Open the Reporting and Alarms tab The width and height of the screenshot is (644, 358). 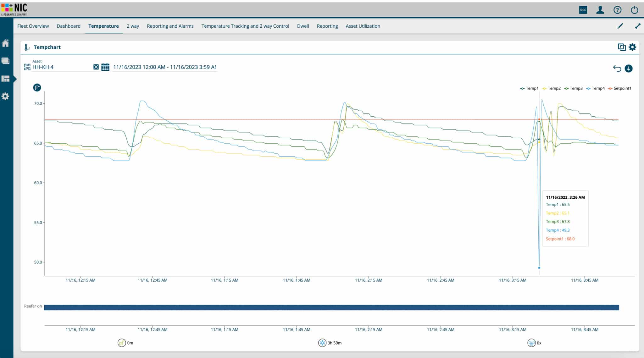pos(170,26)
